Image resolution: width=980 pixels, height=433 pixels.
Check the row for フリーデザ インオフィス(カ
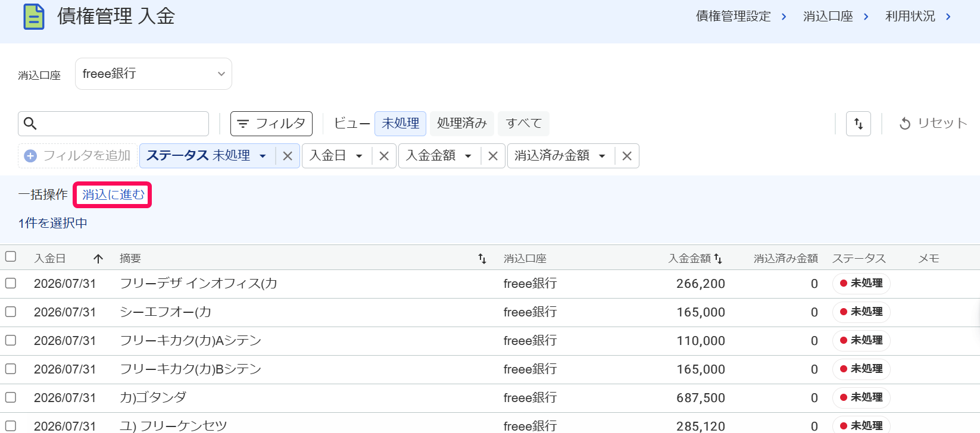tap(11, 283)
